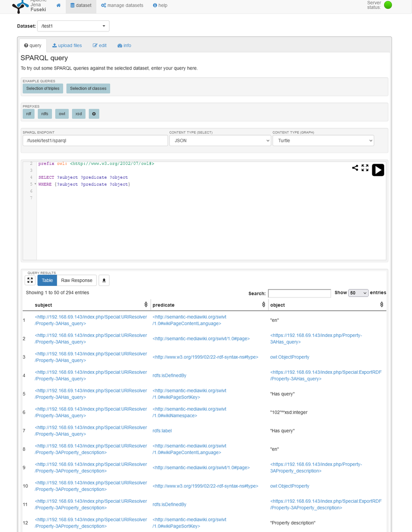Open rdfs:label link in row 7
The height and width of the screenshot is (532, 412).
point(162,430)
